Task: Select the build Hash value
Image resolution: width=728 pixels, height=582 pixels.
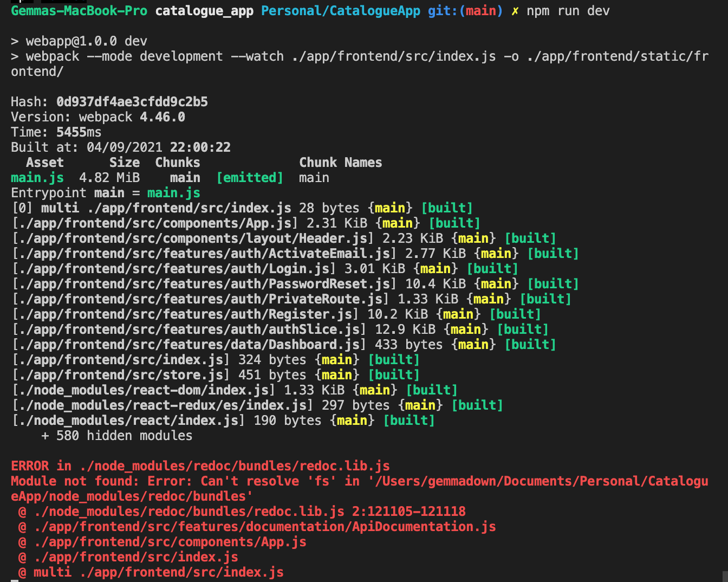Action: pos(132,101)
